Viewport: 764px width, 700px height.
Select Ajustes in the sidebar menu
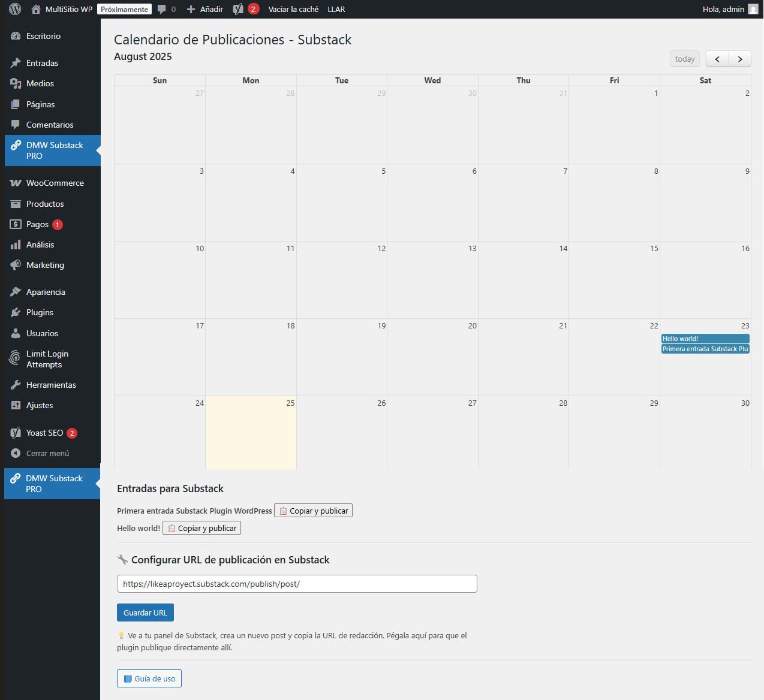point(40,405)
